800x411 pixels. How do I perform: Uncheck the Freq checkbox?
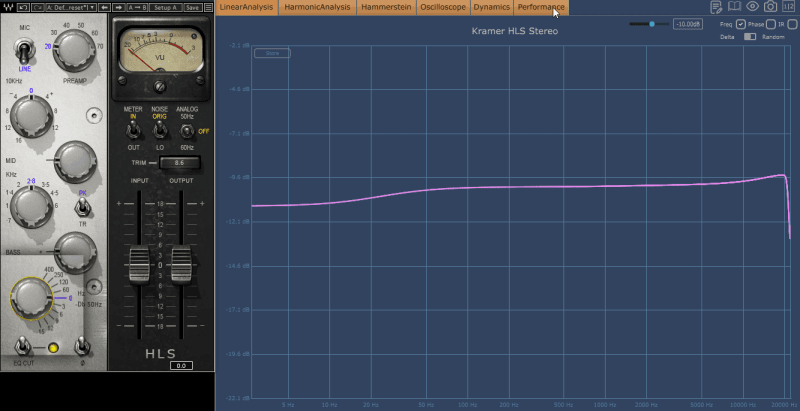point(740,24)
